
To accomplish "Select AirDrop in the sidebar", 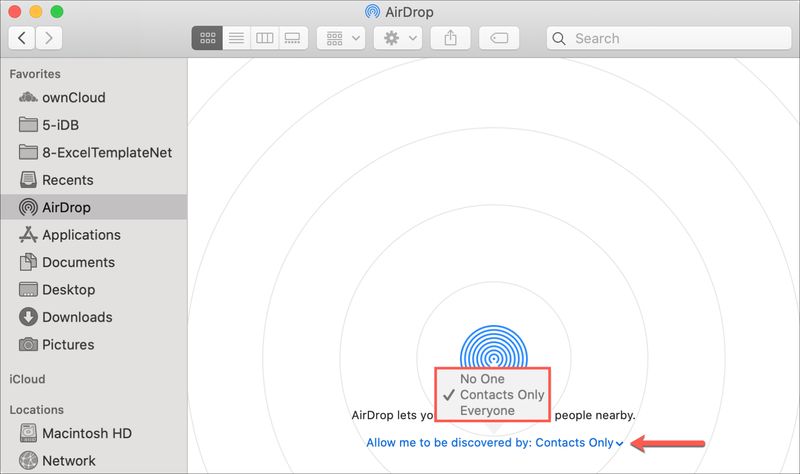I will (94, 207).
